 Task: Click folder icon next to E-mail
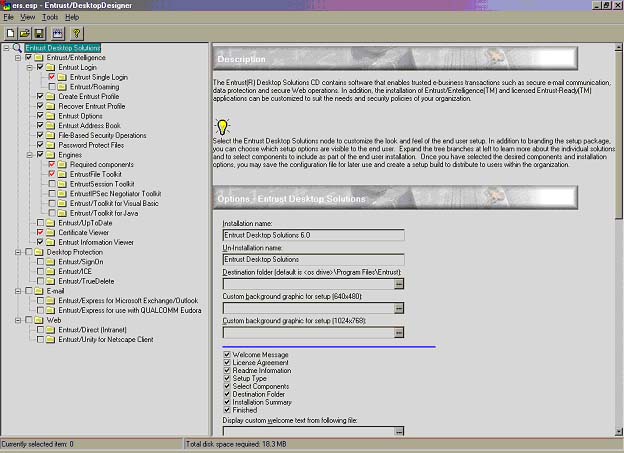39,291
